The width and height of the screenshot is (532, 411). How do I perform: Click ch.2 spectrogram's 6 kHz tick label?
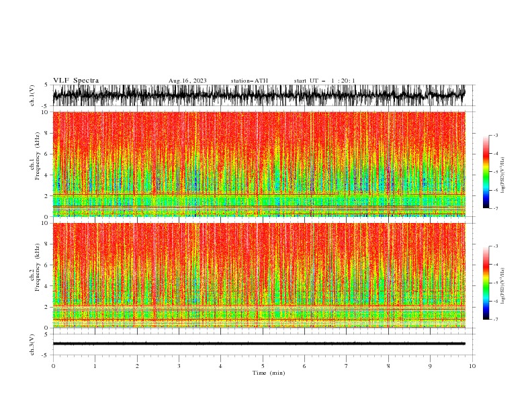tap(48, 265)
